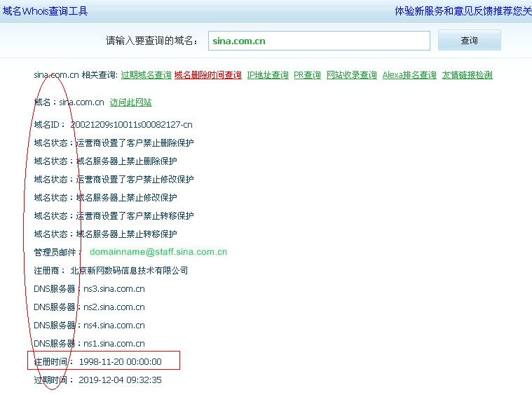Click the 体验新服务和意见反馈 header link
Image resolution: width=532 pixels, height=395 pixels.
pos(444,11)
